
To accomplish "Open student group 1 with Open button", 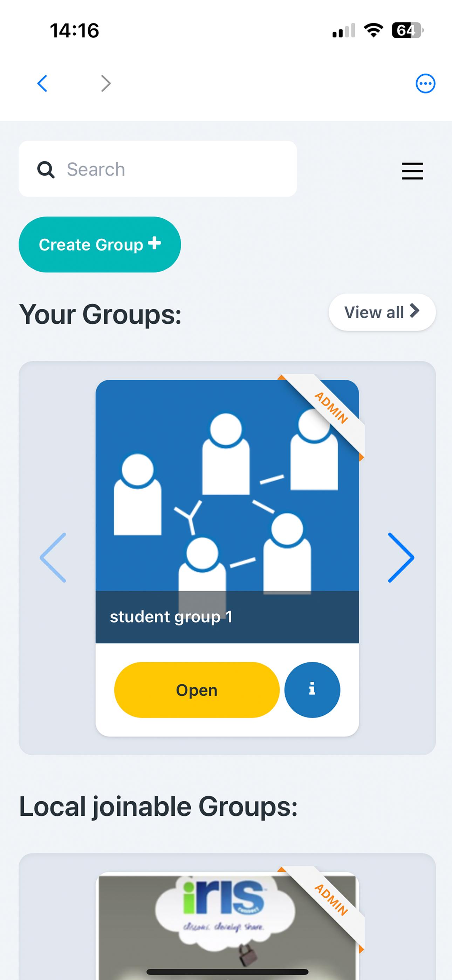I will [x=197, y=690].
